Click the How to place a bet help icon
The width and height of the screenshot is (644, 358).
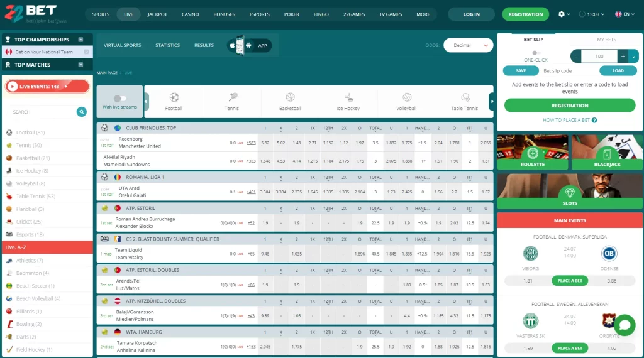594,120
